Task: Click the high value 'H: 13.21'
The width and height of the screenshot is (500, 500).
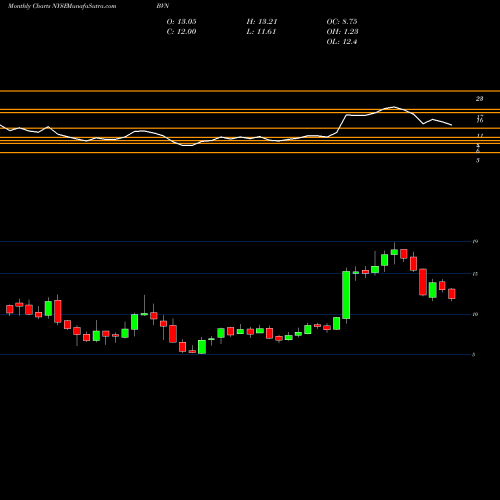Action: 262,22
